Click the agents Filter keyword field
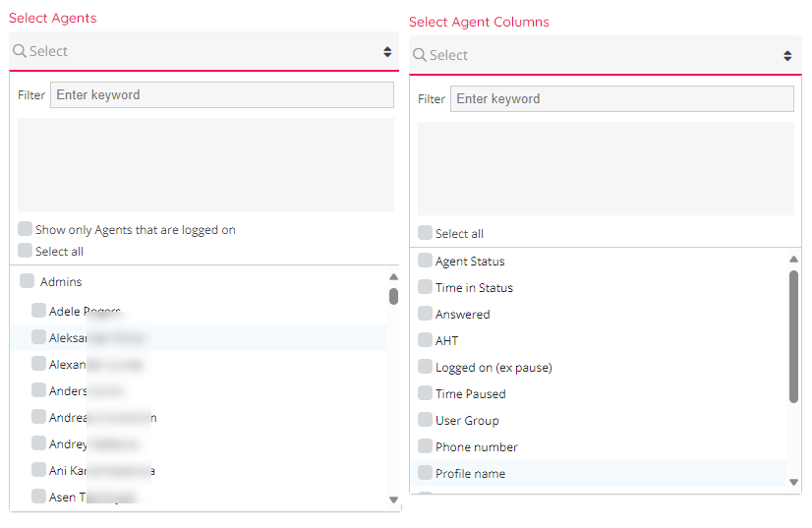The width and height of the screenshot is (812, 528). pyautogui.click(x=221, y=95)
